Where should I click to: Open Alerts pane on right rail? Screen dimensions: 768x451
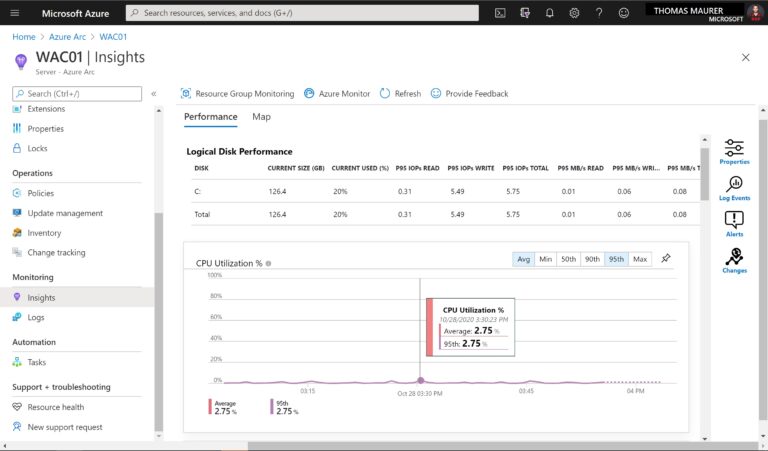[734, 224]
